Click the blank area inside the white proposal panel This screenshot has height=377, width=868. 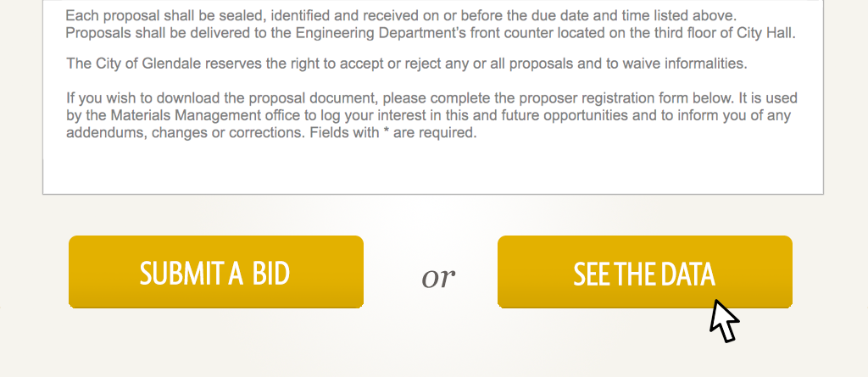coord(432,169)
